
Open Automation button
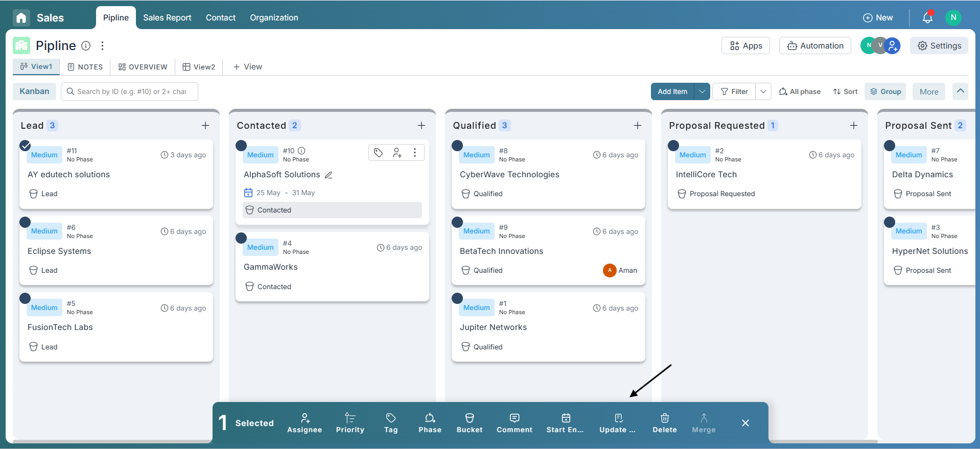tap(815, 45)
